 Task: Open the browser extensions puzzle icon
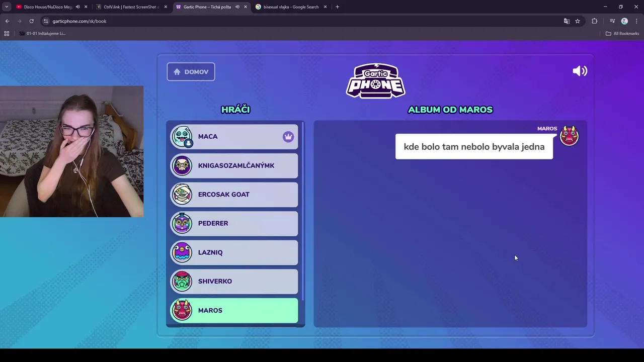(595, 21)
